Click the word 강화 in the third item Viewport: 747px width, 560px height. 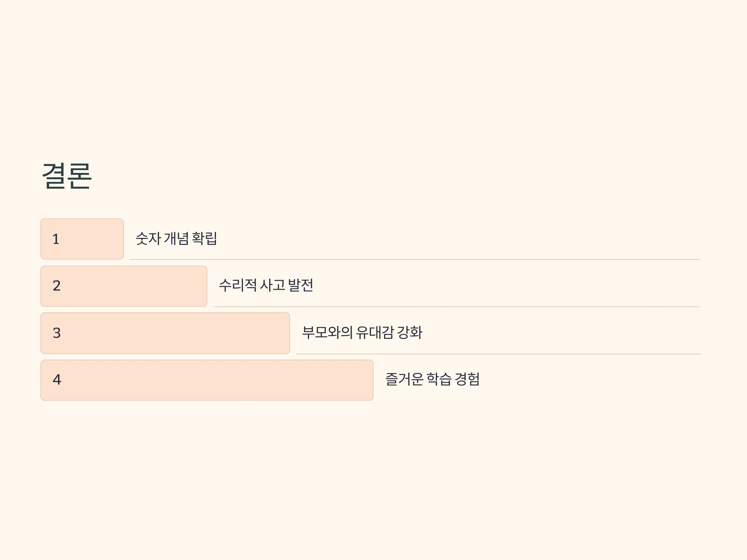410,333
